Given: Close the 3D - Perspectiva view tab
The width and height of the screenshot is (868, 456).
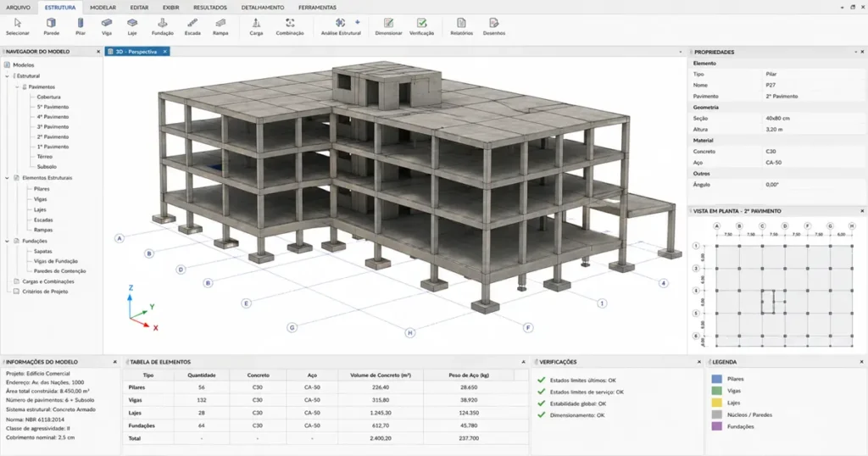Looking at the screenshot, I should tap(164, 52).
